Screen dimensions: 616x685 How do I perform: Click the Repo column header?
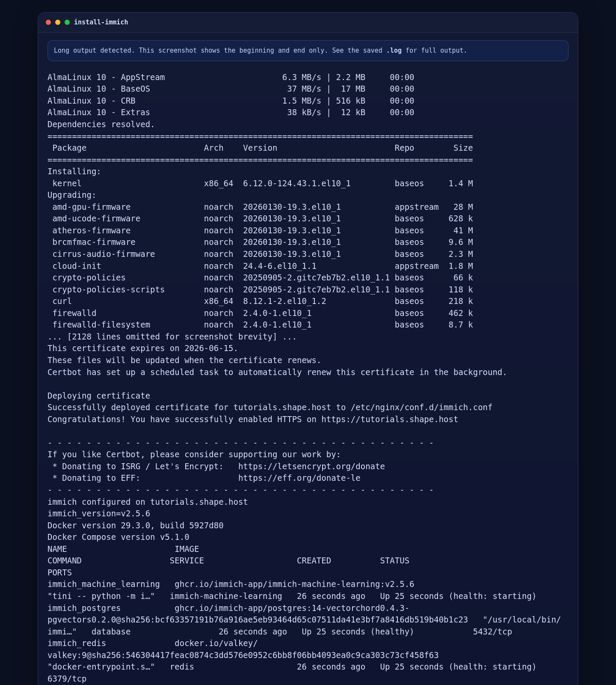tap(404, 148)
